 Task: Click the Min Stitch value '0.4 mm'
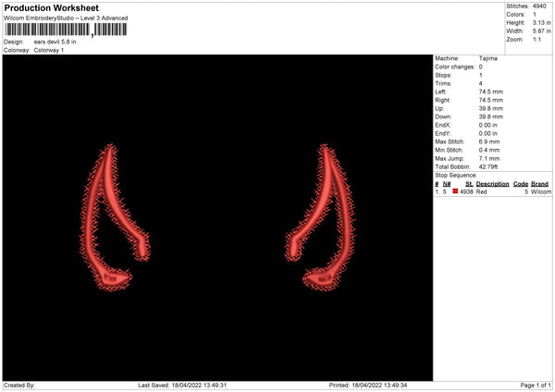[x=489, y=150]
